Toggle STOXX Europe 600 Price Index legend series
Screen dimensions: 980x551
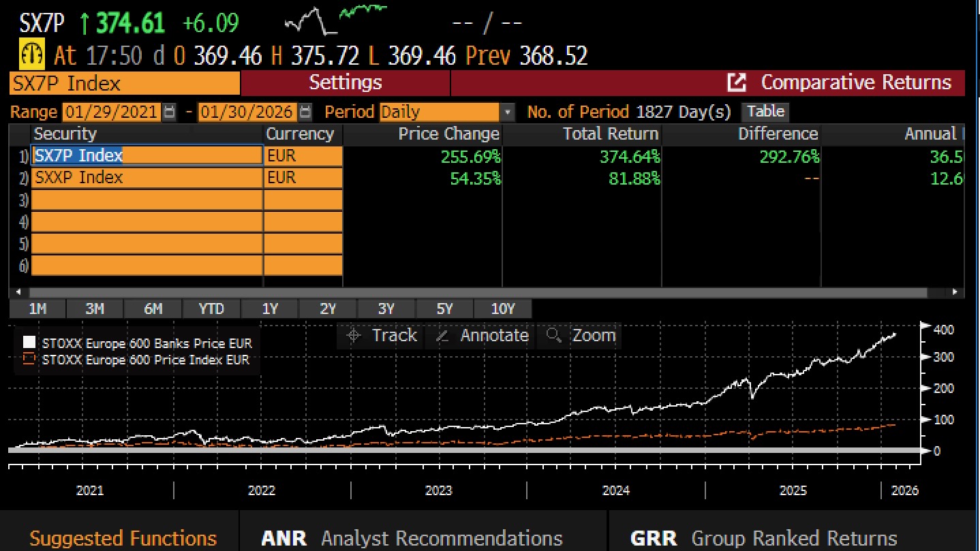tap(29, 359)
